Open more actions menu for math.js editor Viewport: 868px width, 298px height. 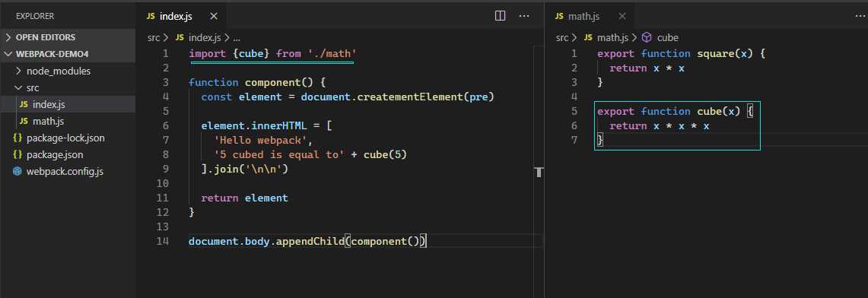click(860, 16)
